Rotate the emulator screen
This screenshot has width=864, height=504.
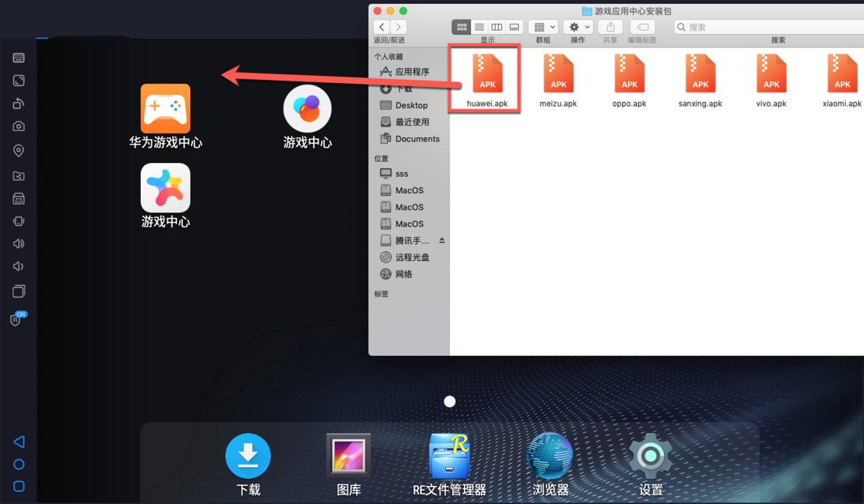[x=19, y=104]
